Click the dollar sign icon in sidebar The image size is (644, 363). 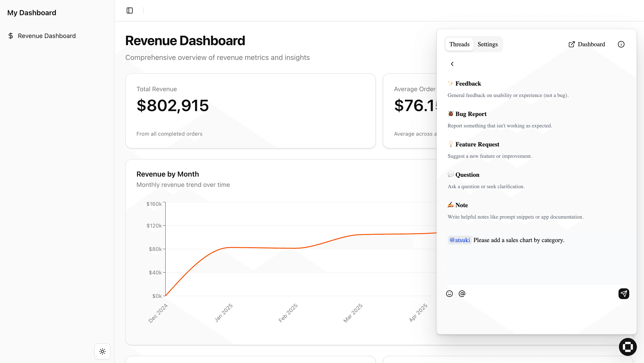tap(11, 36)
